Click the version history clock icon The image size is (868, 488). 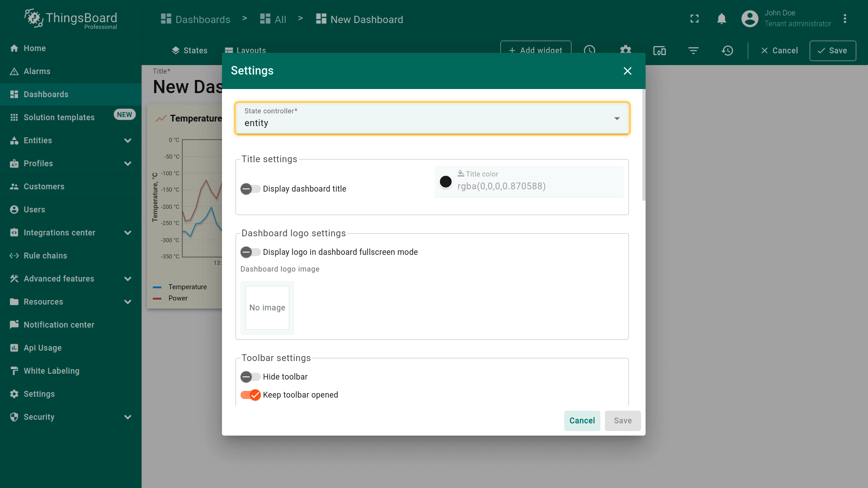pyautogui.click(x=727, y=51)
